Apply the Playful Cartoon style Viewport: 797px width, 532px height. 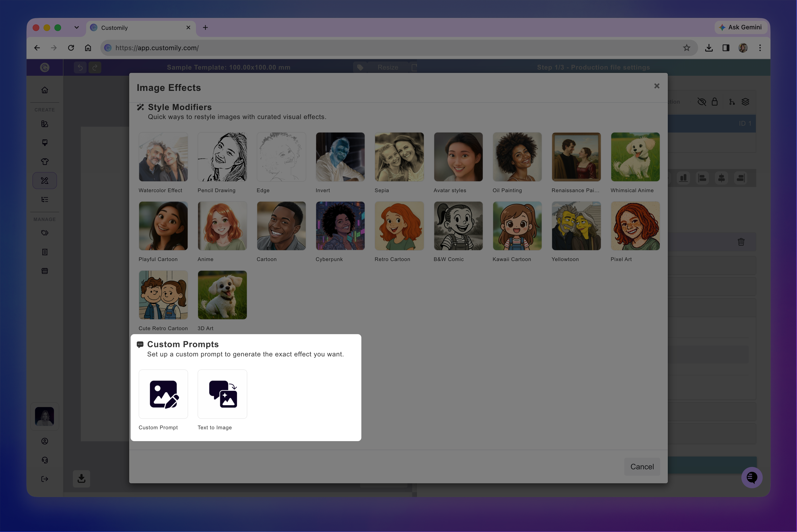tap(163, 226)
